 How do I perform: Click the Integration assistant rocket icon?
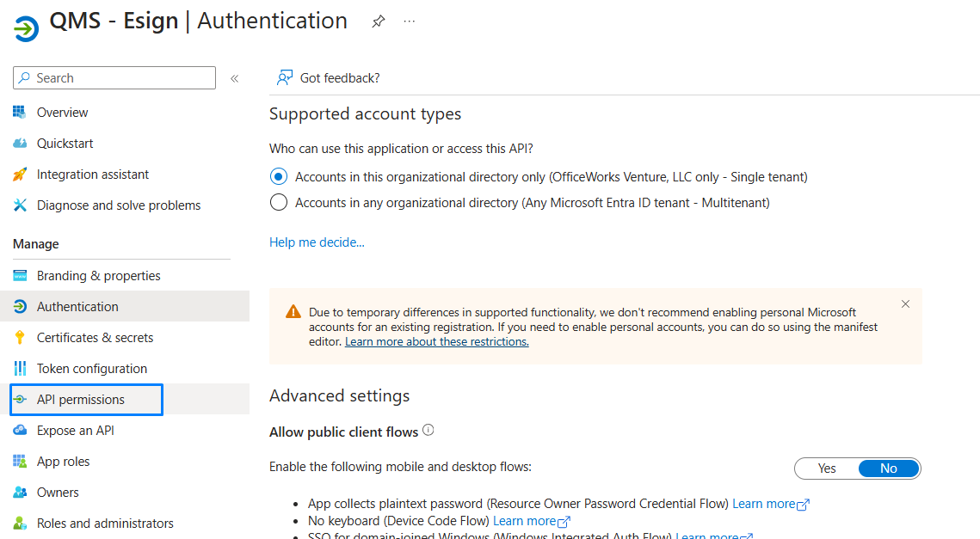pos(20,175)
